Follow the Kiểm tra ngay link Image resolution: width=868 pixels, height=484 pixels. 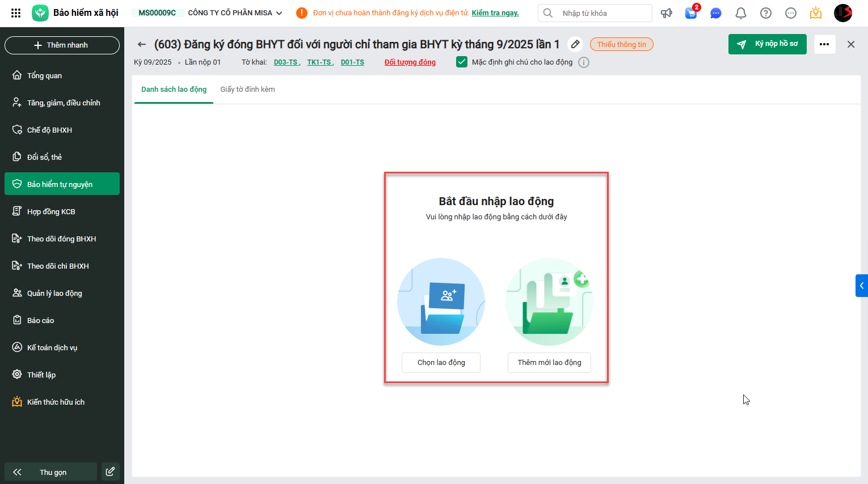click(495, 13)
